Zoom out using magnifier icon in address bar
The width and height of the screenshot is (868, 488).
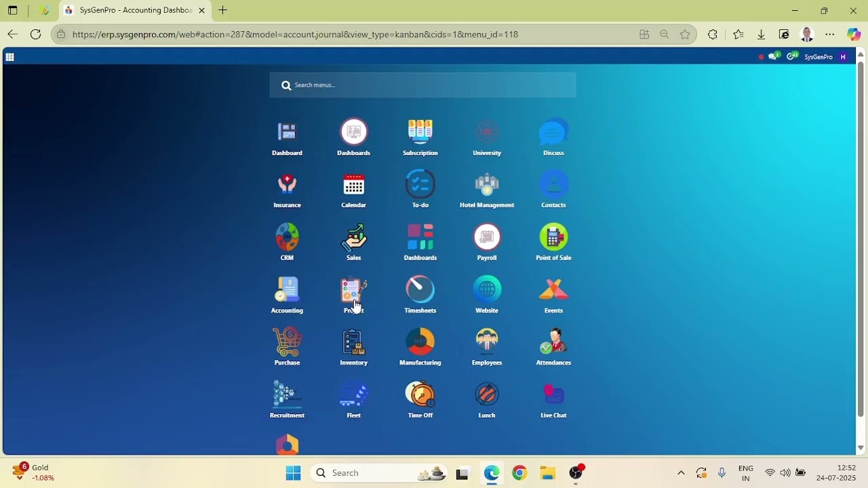[x=665, y=34]
